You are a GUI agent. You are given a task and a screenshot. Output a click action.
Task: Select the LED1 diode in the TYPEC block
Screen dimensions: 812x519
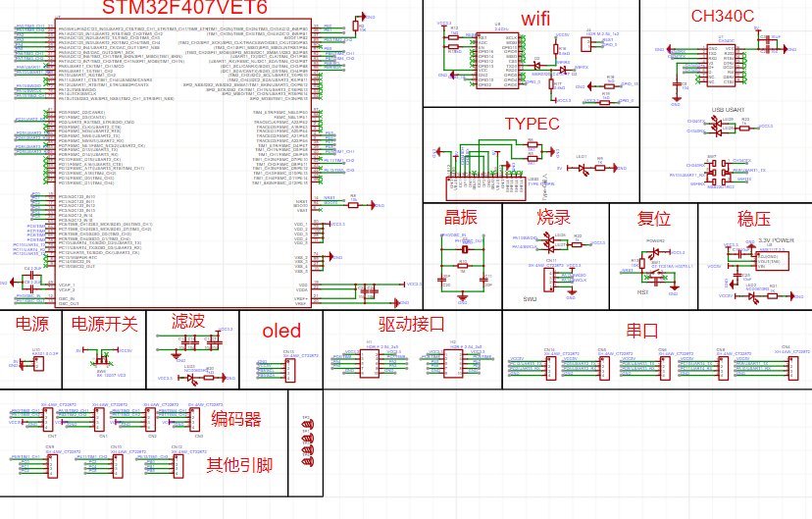tap(583, 169)
